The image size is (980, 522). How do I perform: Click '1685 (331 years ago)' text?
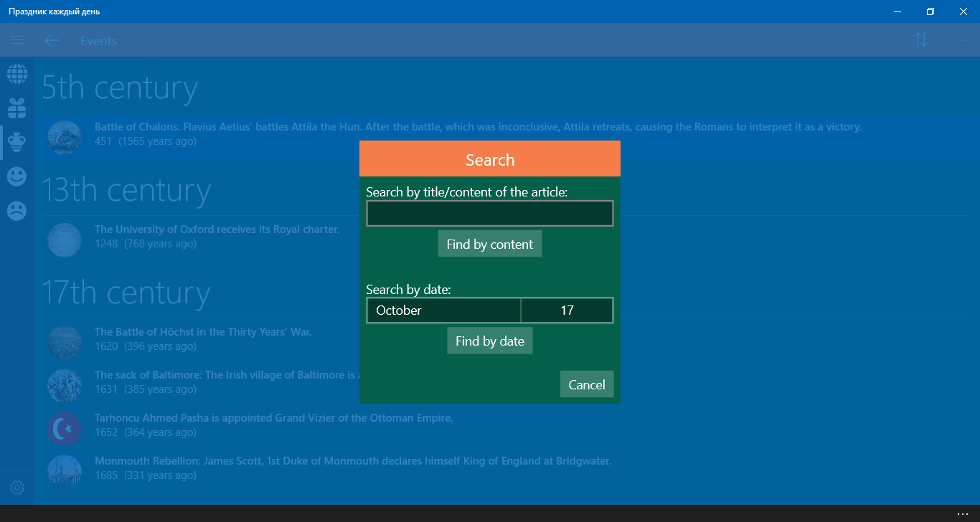click(x=146, y=475)
